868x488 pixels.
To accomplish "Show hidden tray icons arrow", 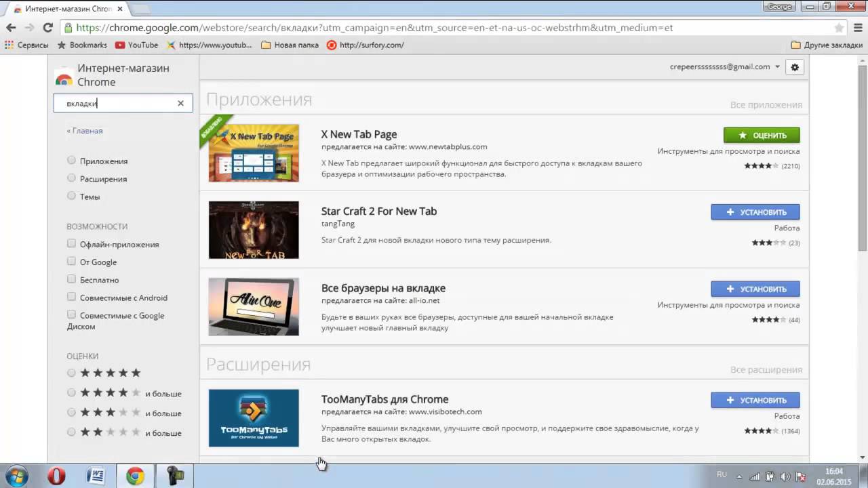I will click(x=739, y=476).
